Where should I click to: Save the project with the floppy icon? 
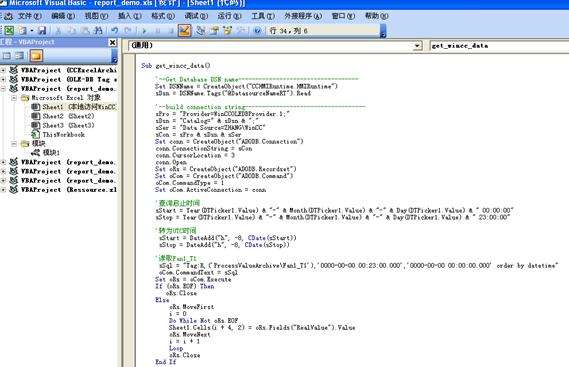pyautogui.click(x=42, y=30)
